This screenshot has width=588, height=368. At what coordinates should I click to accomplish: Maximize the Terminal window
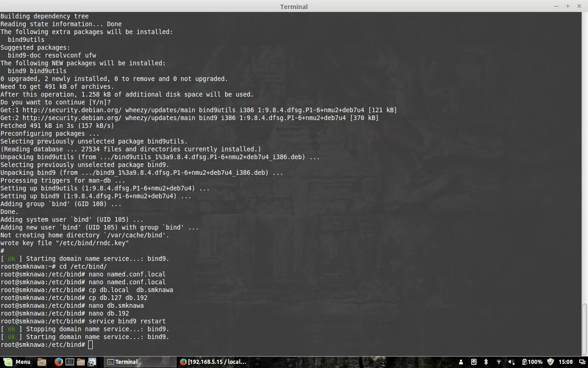[568, 6]
